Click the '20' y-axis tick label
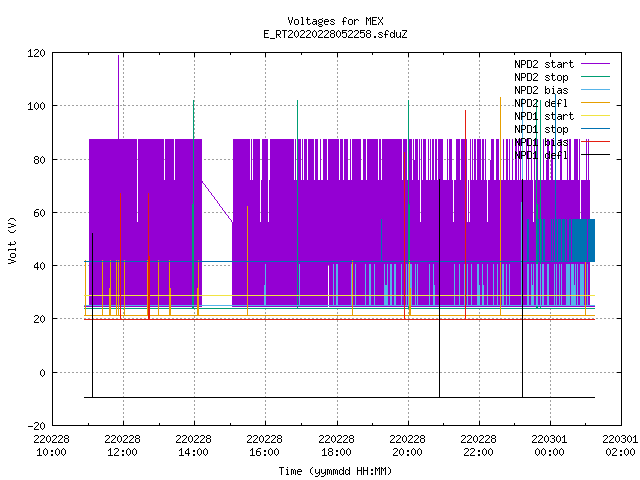Image resolution: width=640 pixels, height=480 pixels. coord(39,319)
